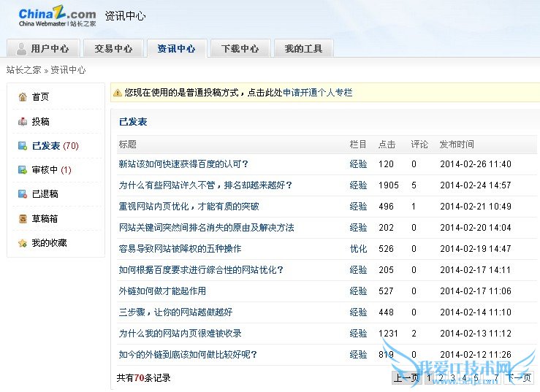
Task: Open the 交易中心 tab
Action: point(113,49)
